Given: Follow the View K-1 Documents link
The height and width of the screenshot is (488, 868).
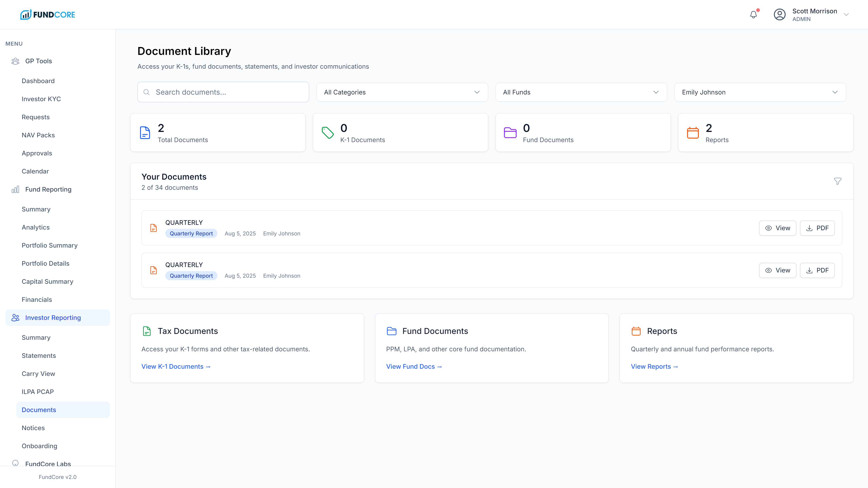Looking at the screenshot, I should (176, 366).
